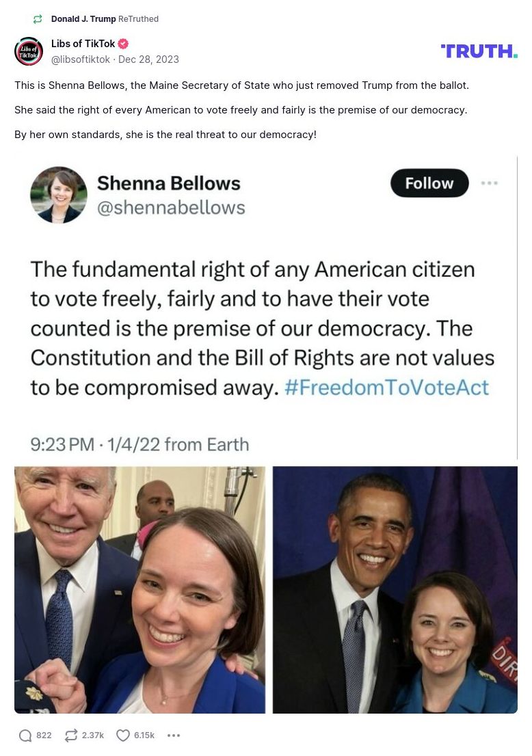Open the embedded tweet's three-dot options
This screenshot has width=532, height=756.
pyautogui.click(x=490, y=183)
